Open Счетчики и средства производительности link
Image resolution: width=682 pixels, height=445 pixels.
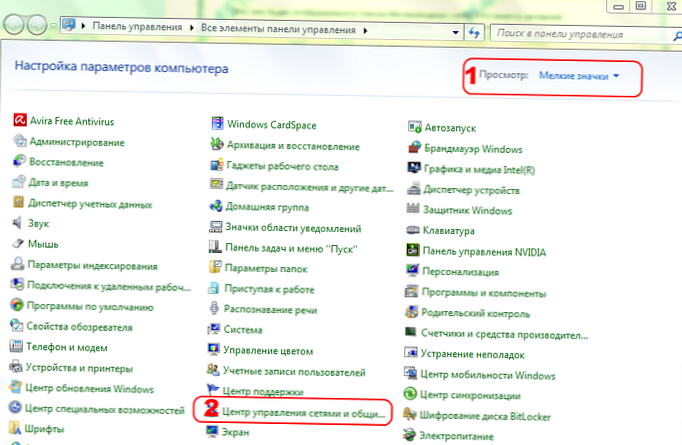[504, 334]
